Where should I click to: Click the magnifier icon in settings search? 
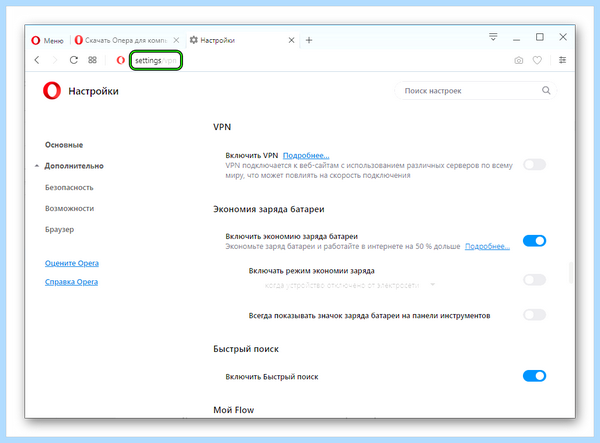click(x=546, y=90)
